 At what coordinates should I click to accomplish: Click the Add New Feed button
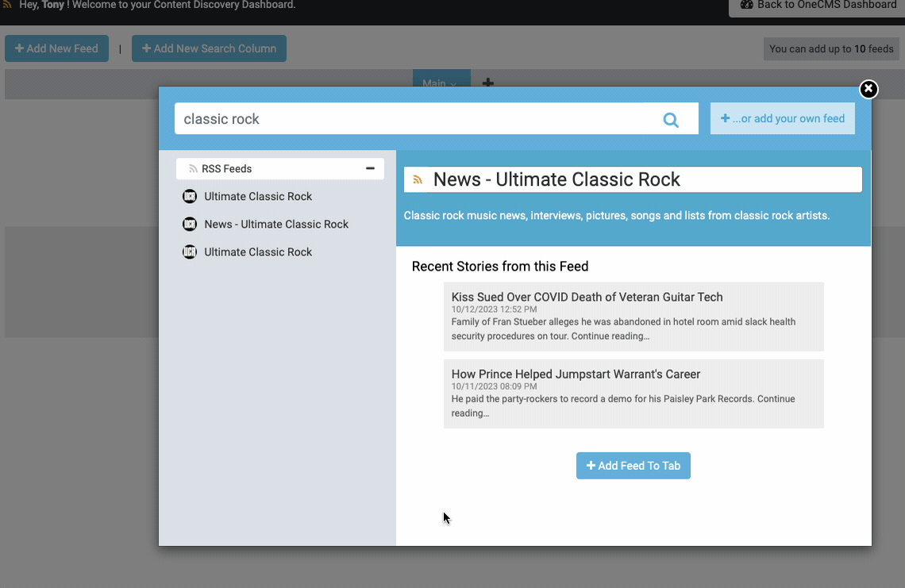point(56,48)
